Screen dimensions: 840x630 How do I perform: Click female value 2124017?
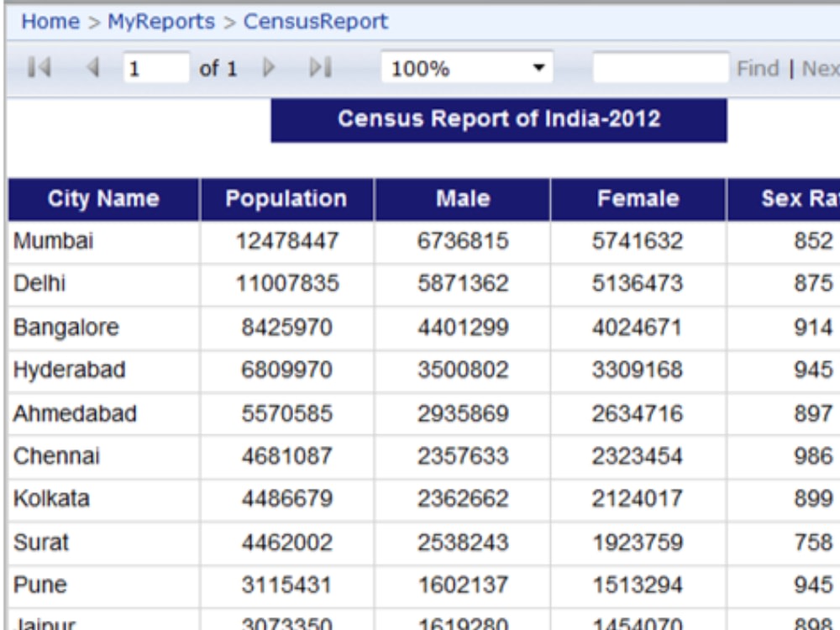[638, 499]
